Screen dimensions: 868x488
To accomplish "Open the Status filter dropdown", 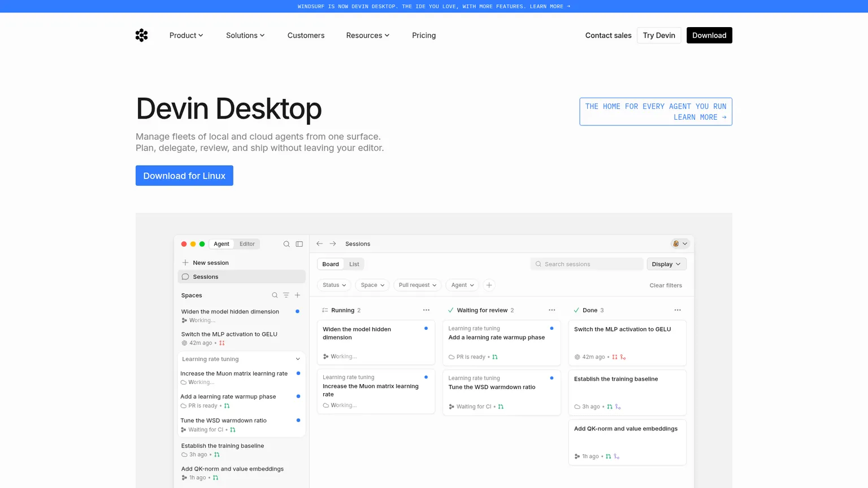I will tap(334, 285).
